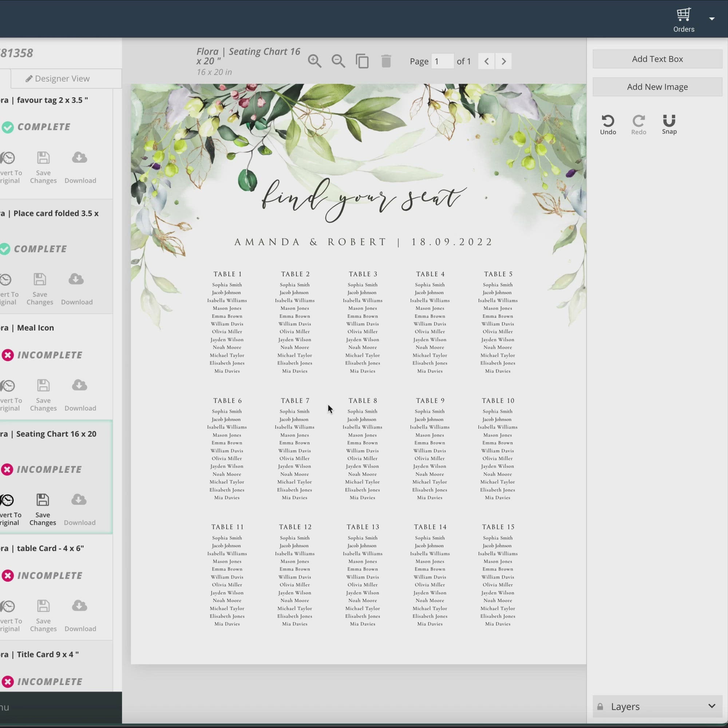728x728 pixels.
Task: Select the Title Card 9 x 4 item
Action: click(x=39, y=654)
